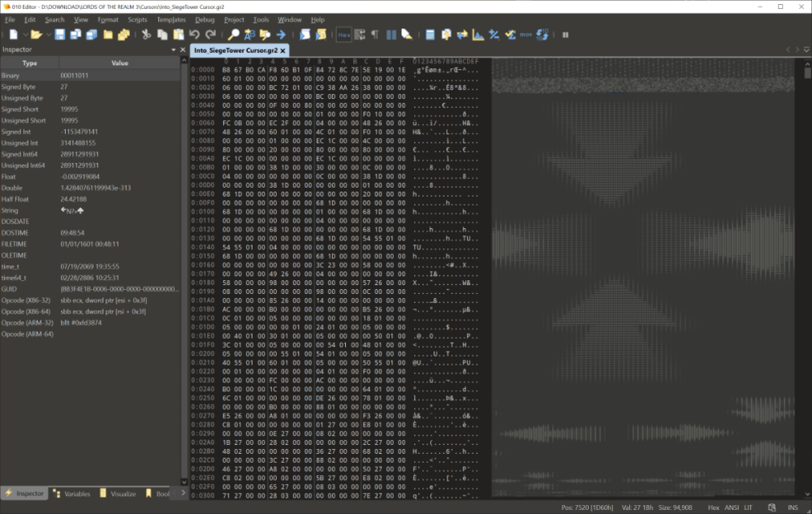Toggle Hex edit mode button
Screen dimensions: 812x514
343,35
